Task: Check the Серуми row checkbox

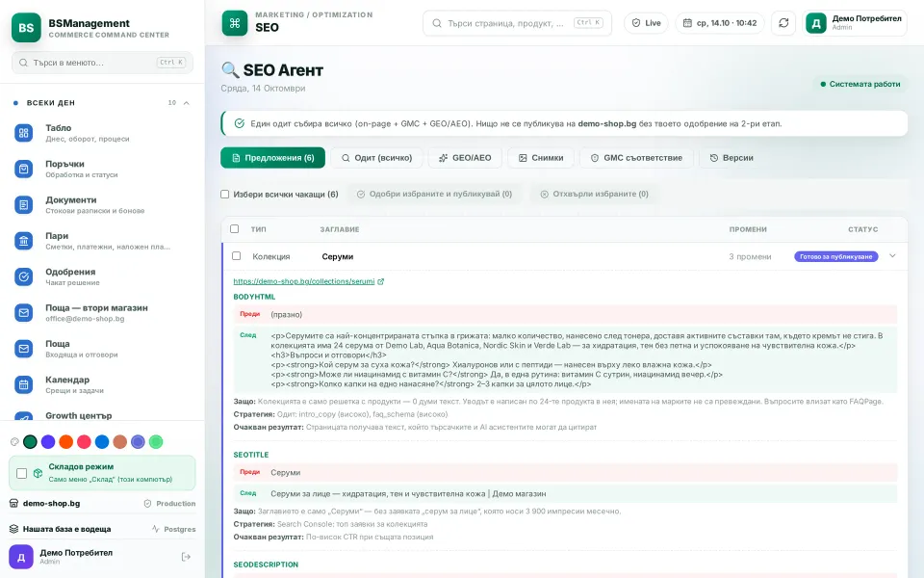Action: click(x=237, y=256)
